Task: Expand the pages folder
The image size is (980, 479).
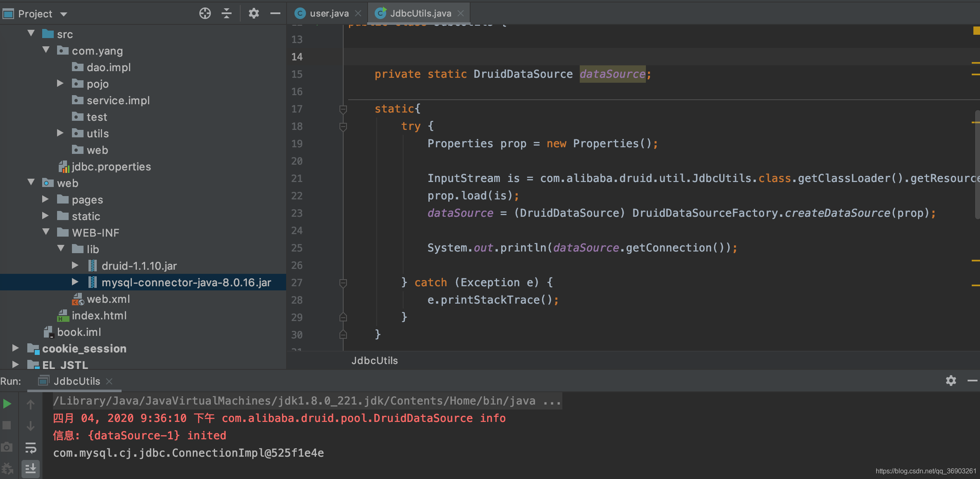Action: coord(45,199)
